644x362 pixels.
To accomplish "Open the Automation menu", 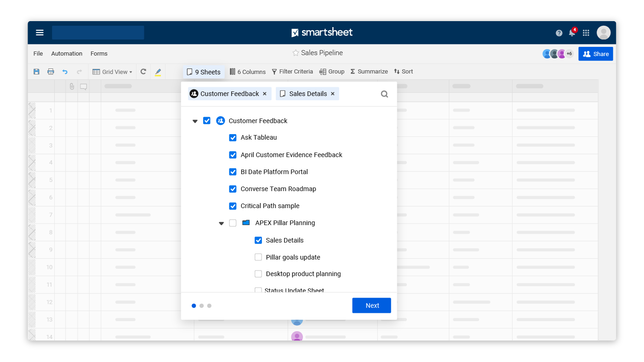I will [x=67, y=54].
